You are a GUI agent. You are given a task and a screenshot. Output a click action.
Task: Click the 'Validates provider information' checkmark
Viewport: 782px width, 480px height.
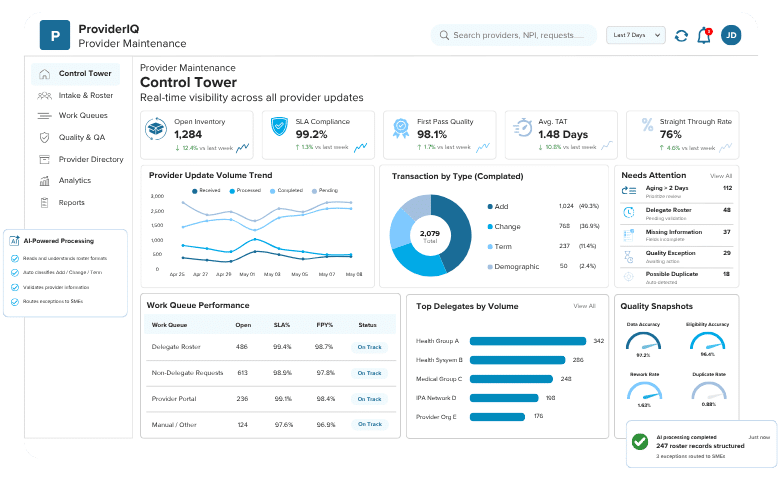[15, 287]
